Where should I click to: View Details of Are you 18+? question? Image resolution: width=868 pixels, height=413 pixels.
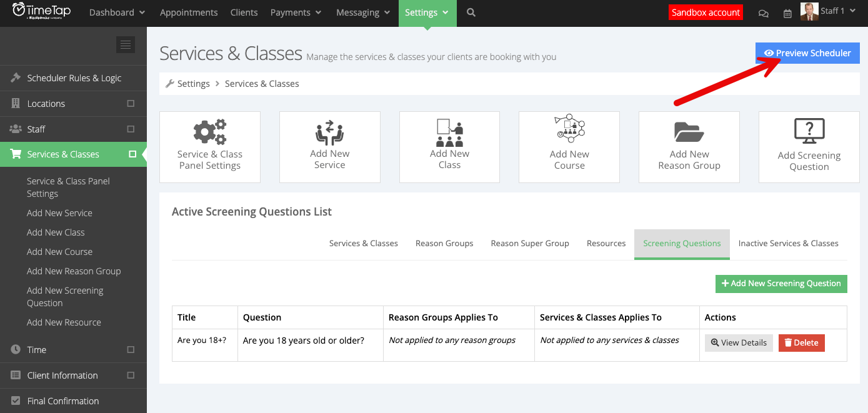pos(739,343)
